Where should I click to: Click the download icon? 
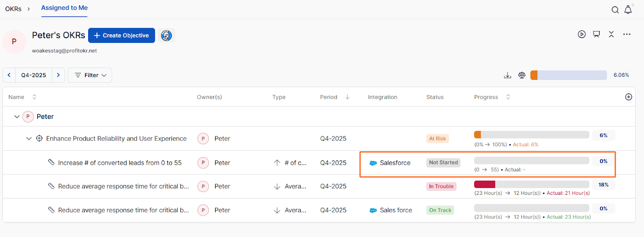(508, 75)
